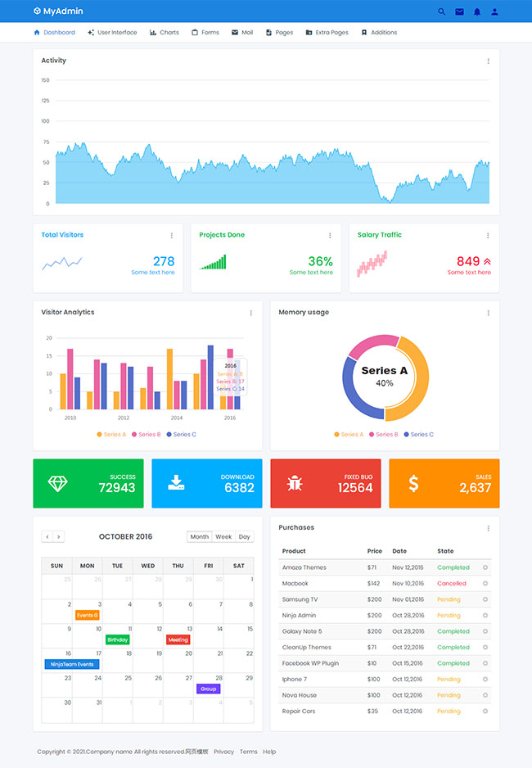
Task: Expand Purchases panel options menu
Action: point(489,529)
